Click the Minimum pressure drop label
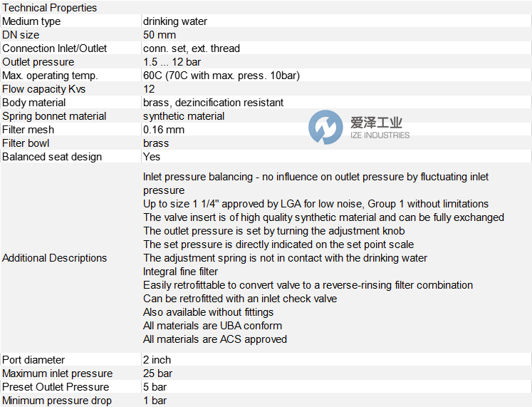 tap(57, 401)
